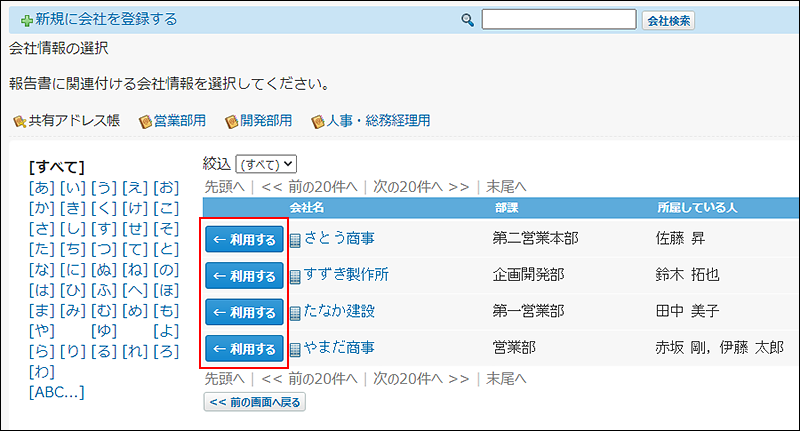This screenshot has height=431, width=800.
Task: Filter companies by [い]
Action: tap(73, 188)
